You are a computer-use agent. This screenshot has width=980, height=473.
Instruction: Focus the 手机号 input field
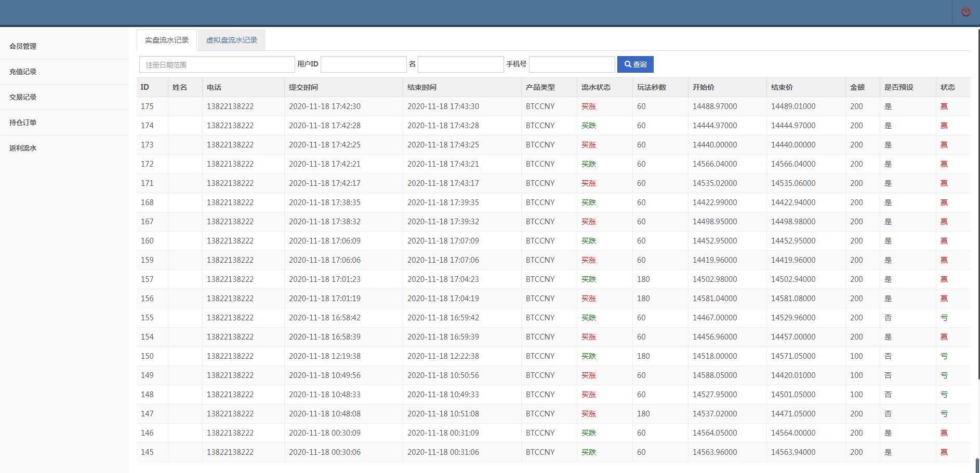coord(572,64)
